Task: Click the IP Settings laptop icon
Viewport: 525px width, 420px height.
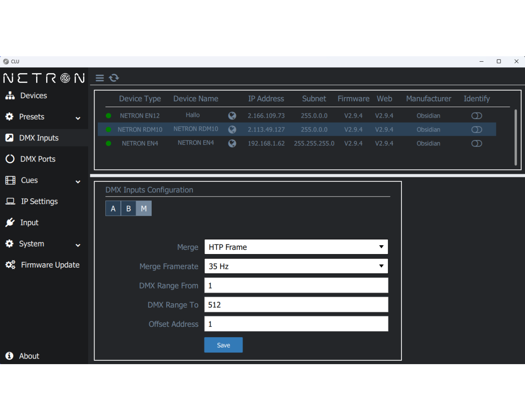Action: point(10,201)
